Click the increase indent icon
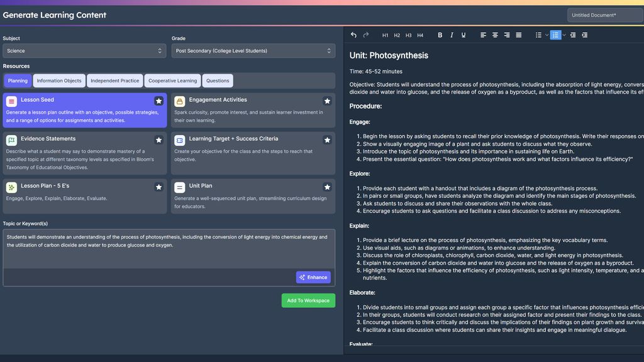Image resolution: width=644 pixels, height=362 pixels. [584, 35]
